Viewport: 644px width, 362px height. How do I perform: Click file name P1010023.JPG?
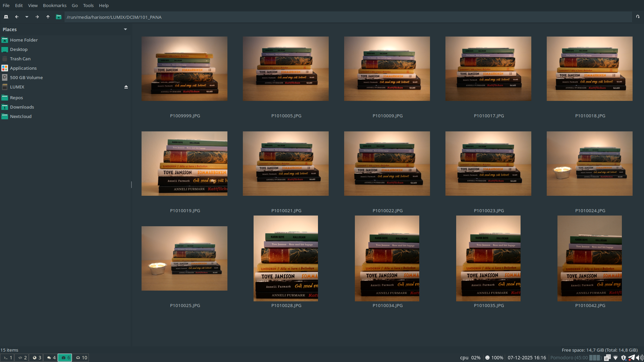tap(489, 210)
